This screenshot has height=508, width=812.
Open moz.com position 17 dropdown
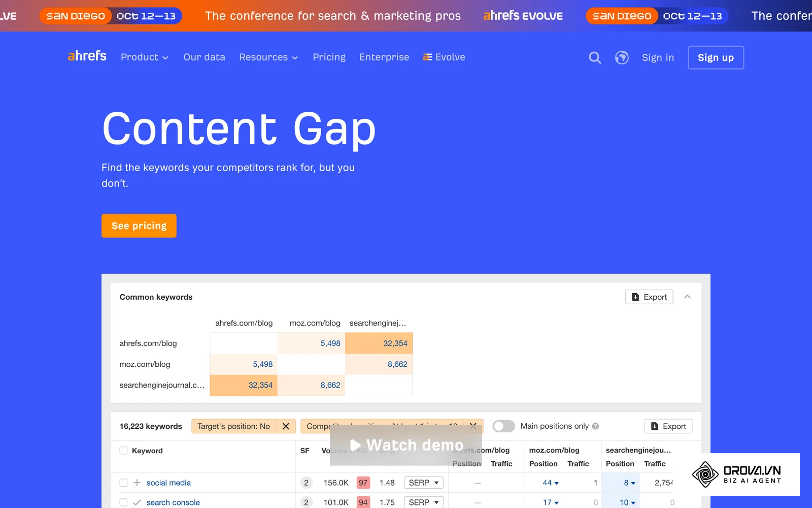point(551,502)
